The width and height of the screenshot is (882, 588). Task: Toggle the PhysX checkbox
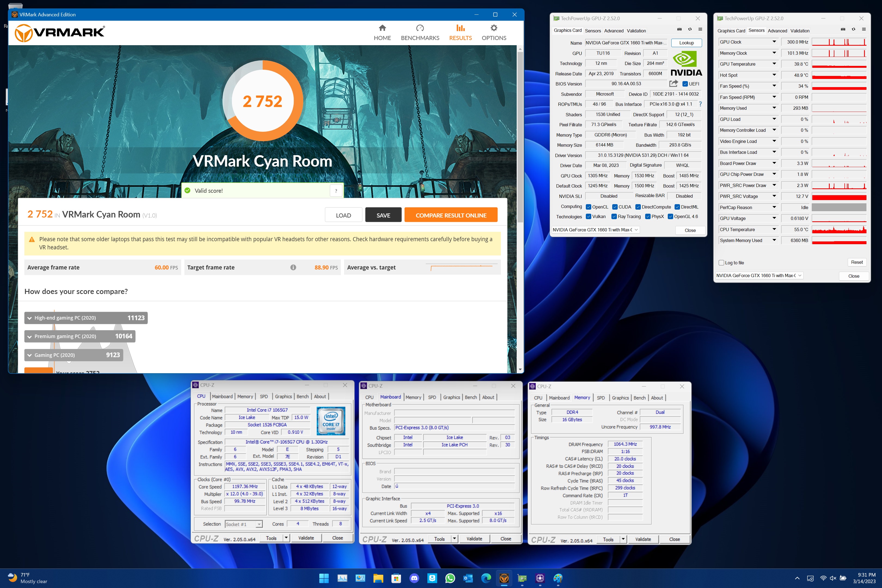[x=648, y=216]
